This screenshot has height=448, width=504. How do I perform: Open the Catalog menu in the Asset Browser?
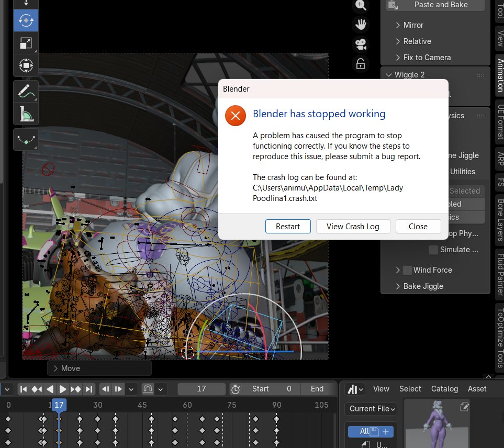click(444, 389)
